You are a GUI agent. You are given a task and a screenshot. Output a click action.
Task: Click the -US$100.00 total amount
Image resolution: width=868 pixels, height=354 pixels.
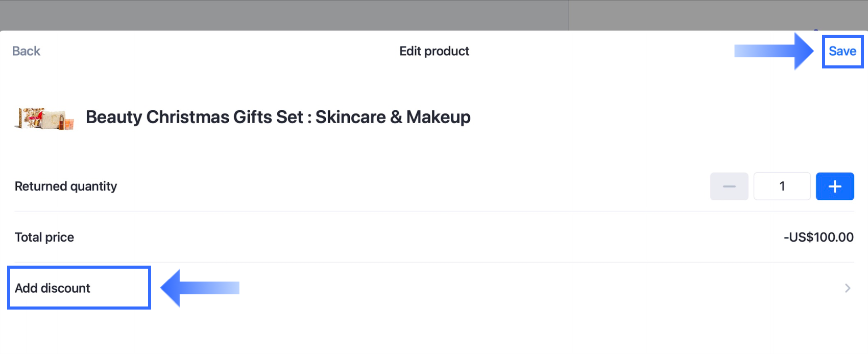[x=818, y=238]
